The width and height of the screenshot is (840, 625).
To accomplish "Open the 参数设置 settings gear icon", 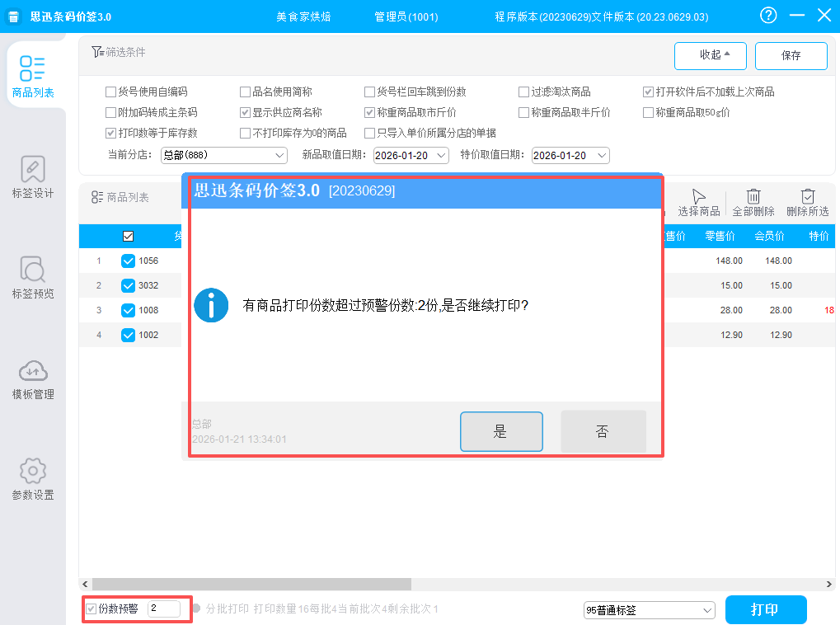I will 33,472.
